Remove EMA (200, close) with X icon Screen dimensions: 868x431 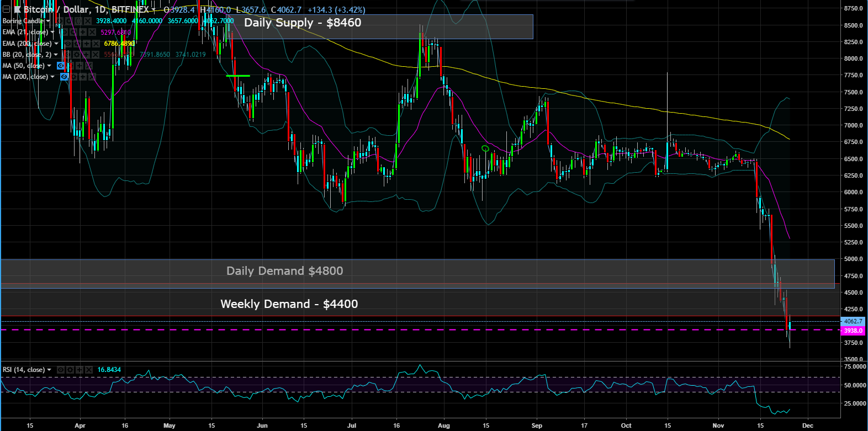coord(96,44)
